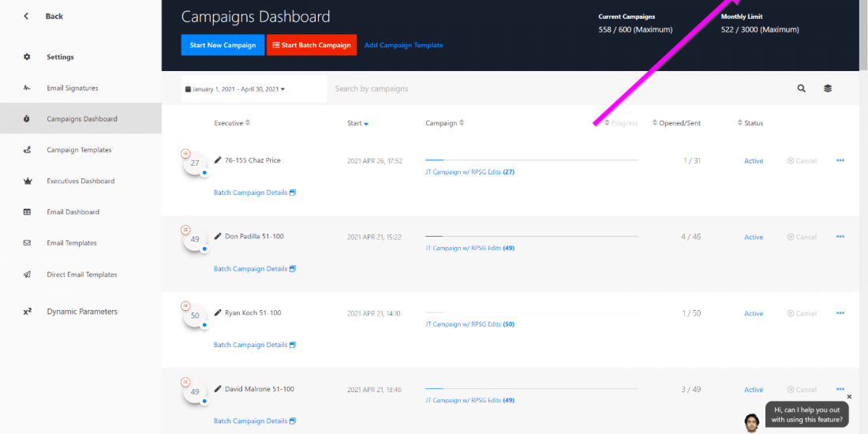Open three-dot menu for Don Padilla campaign
The width and height of the screenshot is (868, 434).
(x=840, y=237)
